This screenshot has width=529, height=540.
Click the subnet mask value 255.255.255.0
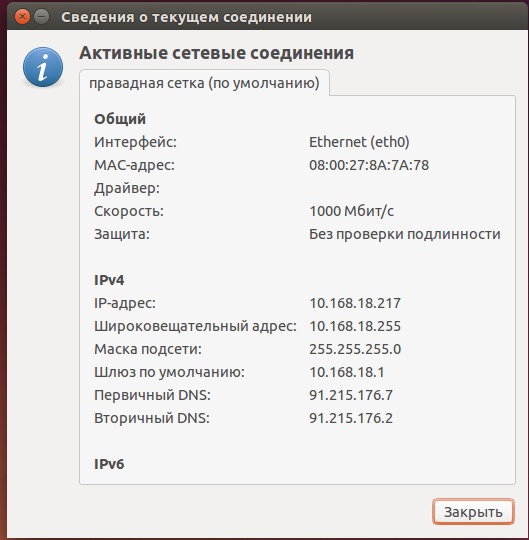(355, 349)
